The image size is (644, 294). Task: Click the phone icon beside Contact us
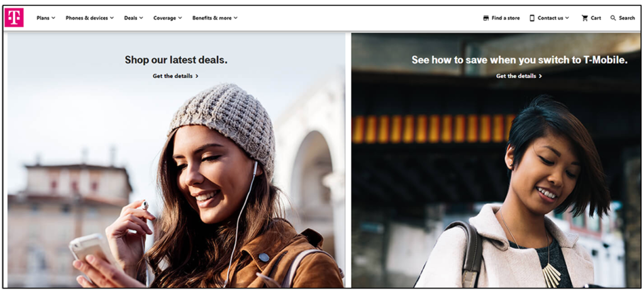(532, 18)
